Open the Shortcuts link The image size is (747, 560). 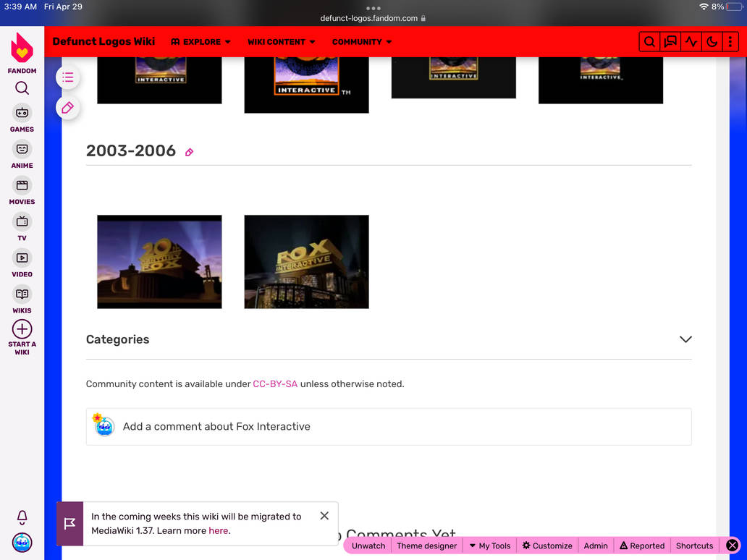point(695,546)
